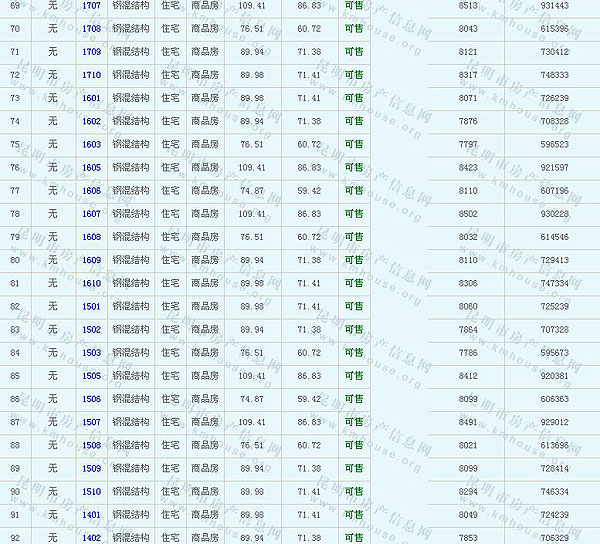The height and width of the screenshot is (544, 600).
Task: View room 1609 via its link
Action: (x=92, y=260)
